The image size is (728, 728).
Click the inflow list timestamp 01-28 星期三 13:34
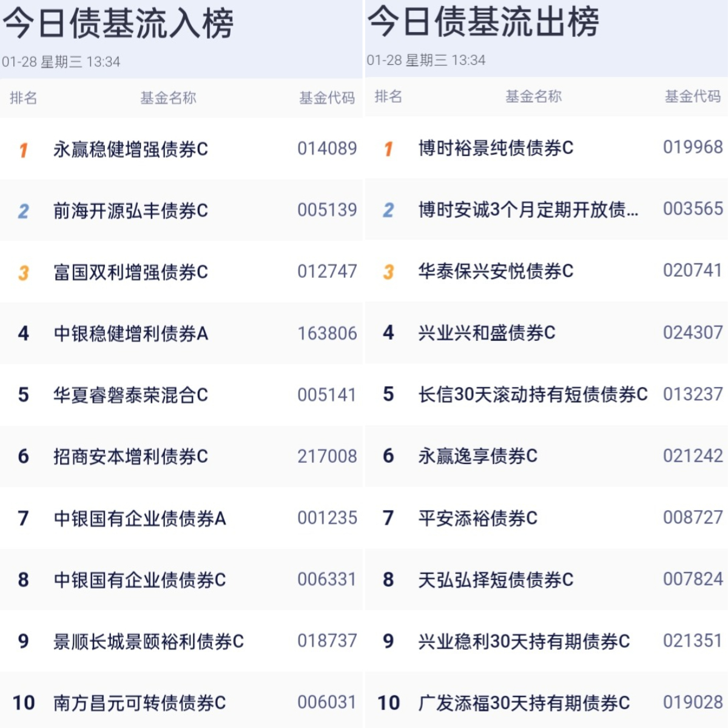61,62
